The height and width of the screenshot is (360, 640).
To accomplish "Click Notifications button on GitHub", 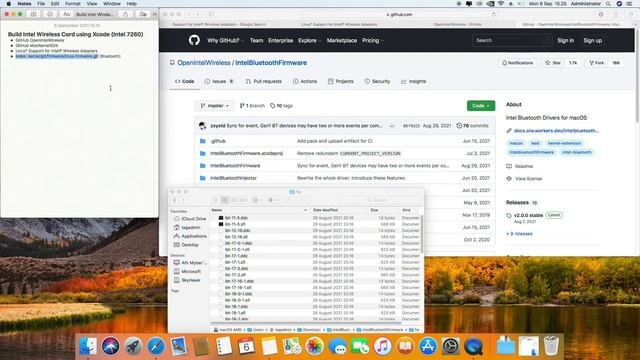I will point(517,63).
